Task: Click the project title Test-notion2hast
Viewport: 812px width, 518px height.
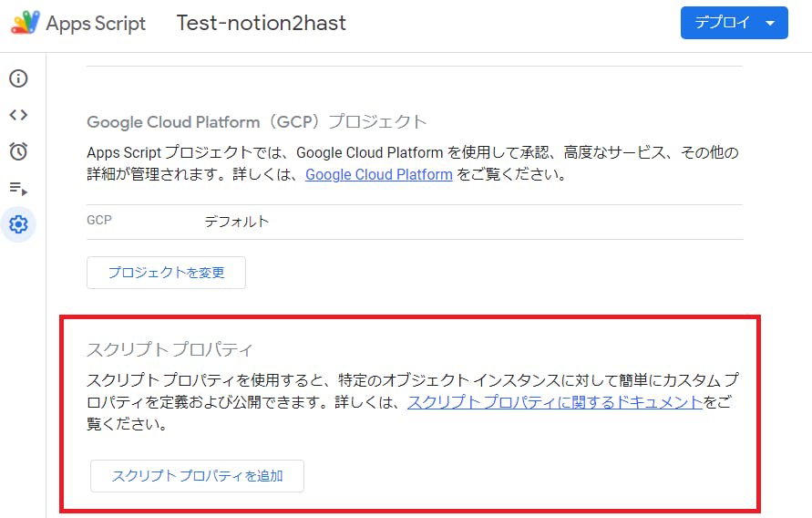Action: 262,23
